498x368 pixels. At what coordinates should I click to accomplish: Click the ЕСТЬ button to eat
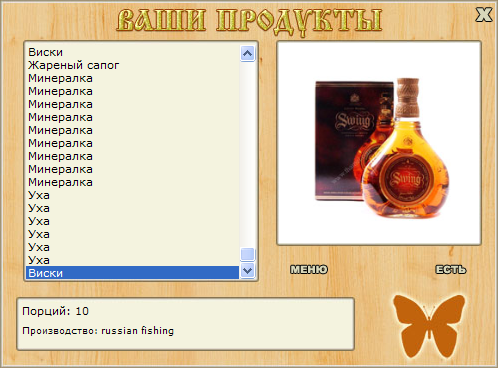451,269
